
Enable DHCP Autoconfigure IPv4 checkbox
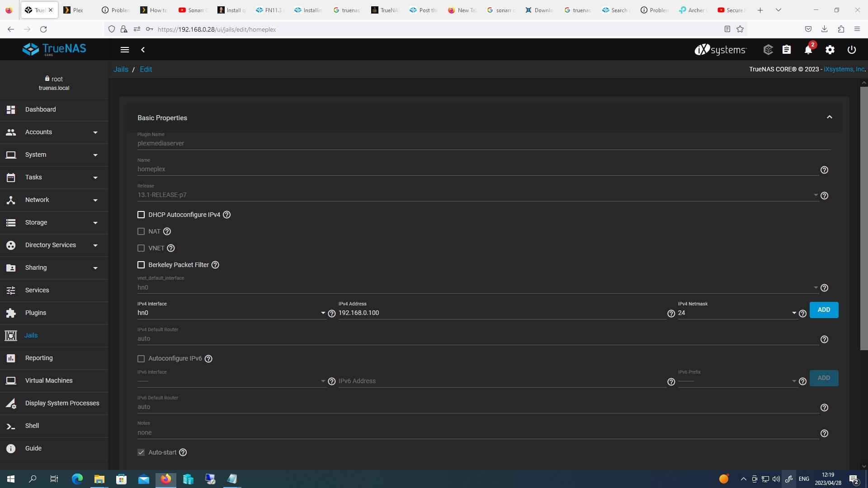[x=141, y=215]
